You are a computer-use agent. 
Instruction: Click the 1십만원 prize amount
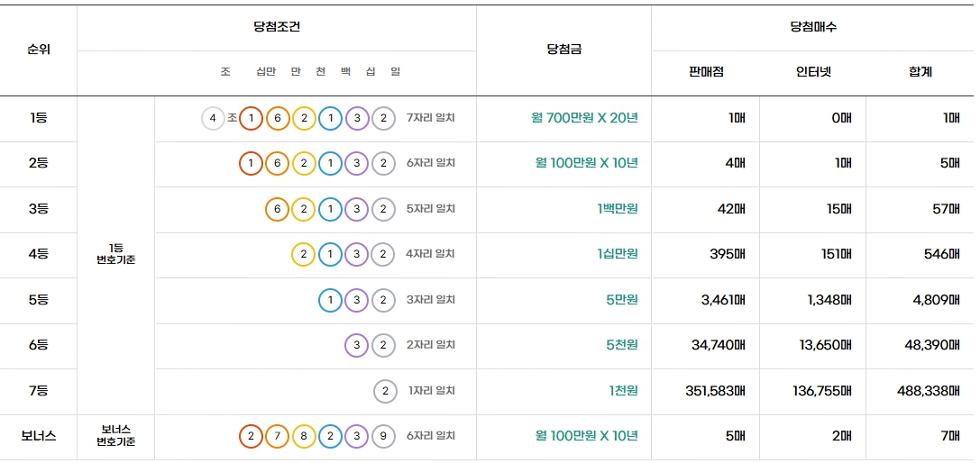[617, 254]
